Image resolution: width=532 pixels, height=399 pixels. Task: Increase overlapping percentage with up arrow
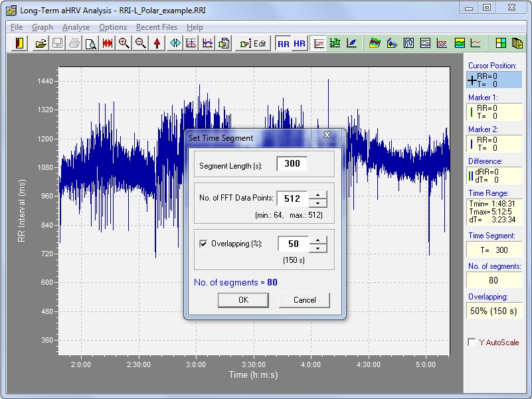(x=319, y=240)
